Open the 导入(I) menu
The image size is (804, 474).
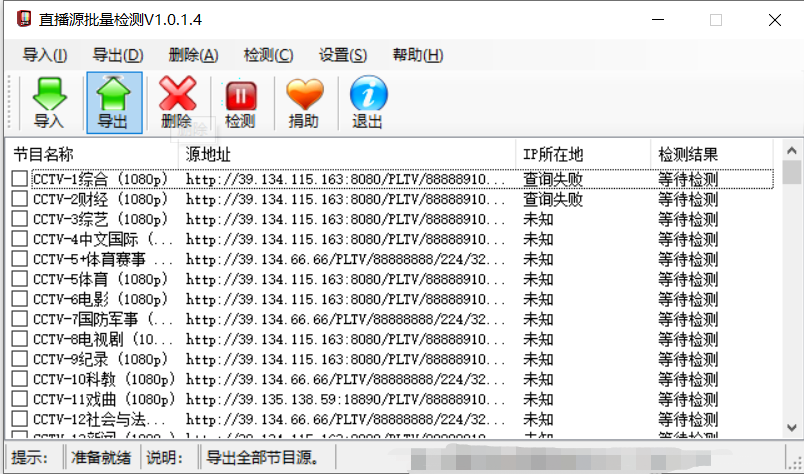coord(45,55)
